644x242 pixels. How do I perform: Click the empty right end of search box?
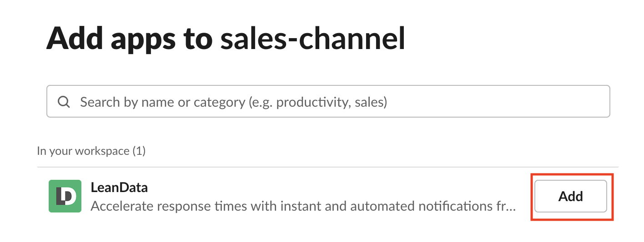(x=546, y=102)
